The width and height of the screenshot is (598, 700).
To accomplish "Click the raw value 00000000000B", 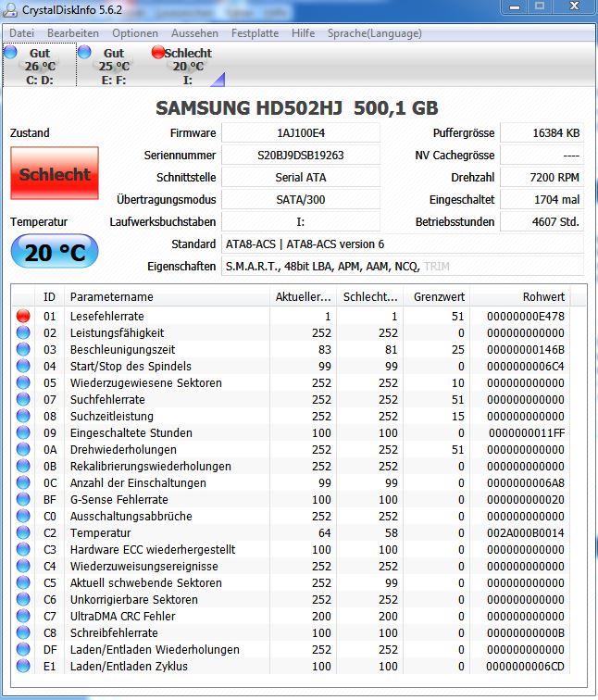I will point(526,632).
